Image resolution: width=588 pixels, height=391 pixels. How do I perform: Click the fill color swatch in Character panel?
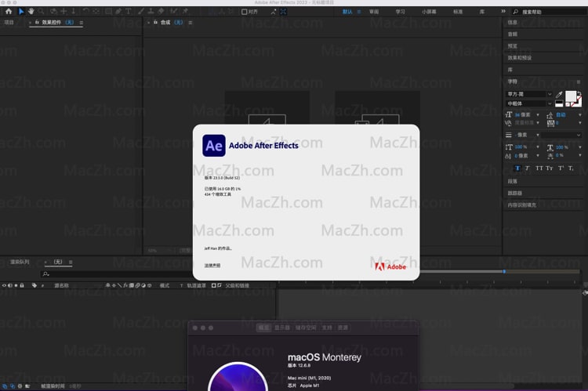(x=571, y=96)
